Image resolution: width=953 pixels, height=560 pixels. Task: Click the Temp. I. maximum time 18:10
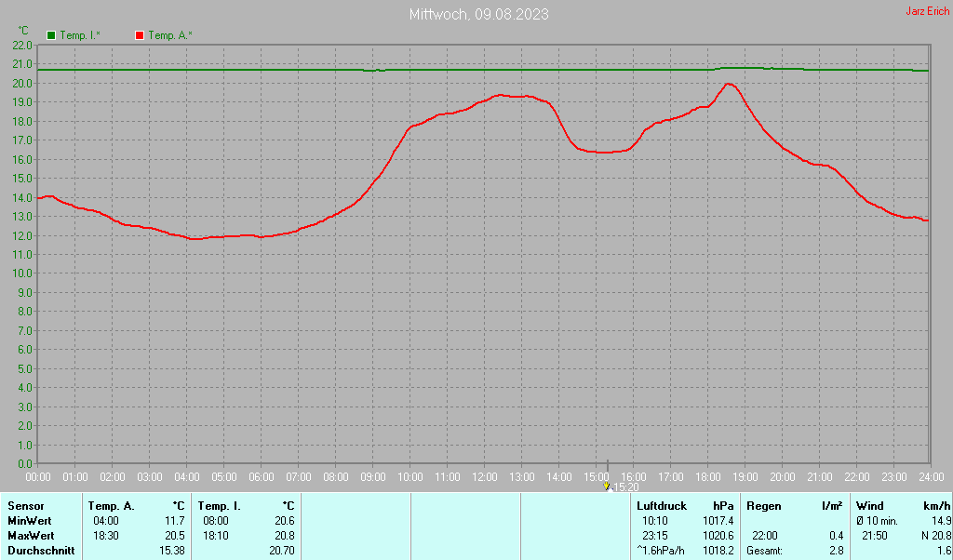point(216,537)
